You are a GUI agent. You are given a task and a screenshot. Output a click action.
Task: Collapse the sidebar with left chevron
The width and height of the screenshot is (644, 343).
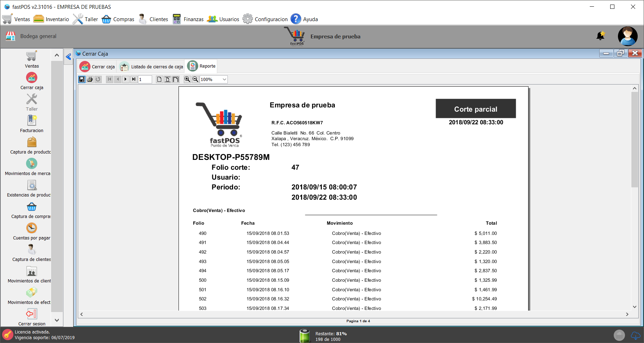(68, 57)
